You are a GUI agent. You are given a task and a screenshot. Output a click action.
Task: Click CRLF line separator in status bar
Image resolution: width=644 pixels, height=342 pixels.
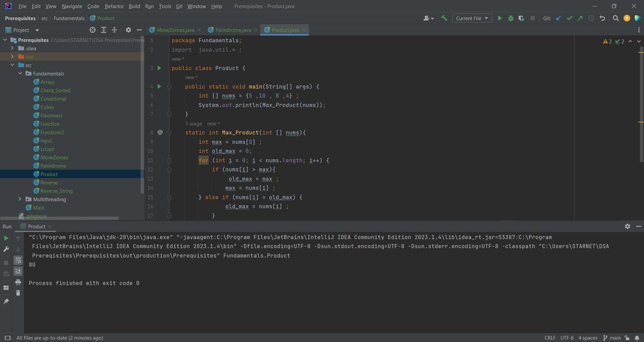550,338
